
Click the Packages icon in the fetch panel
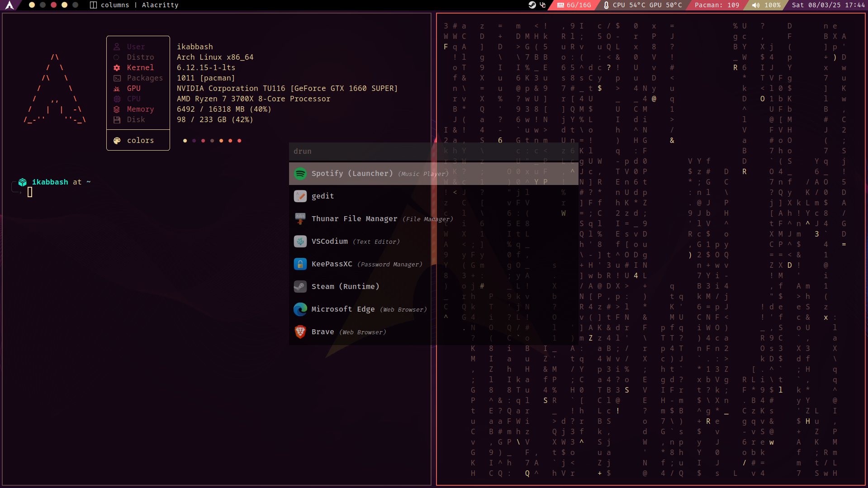tap(117, 78)
